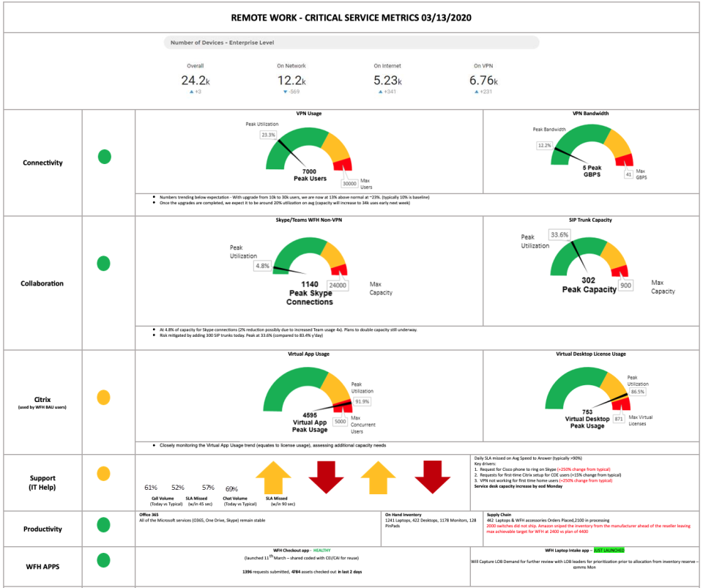Screen dimensions: 703x588
Task: Click the Number of Devices Enterprise Level bar
Action: 351,42
